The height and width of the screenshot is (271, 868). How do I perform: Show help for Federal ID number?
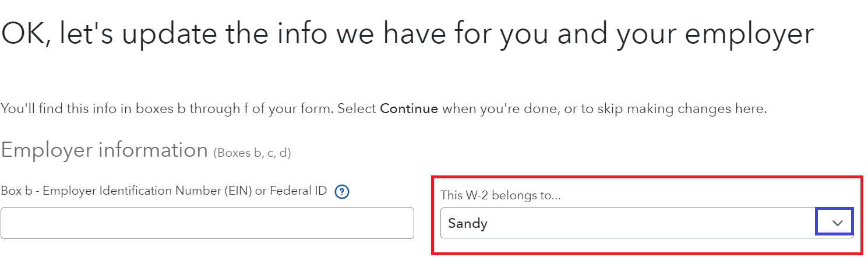coord(342,191)
